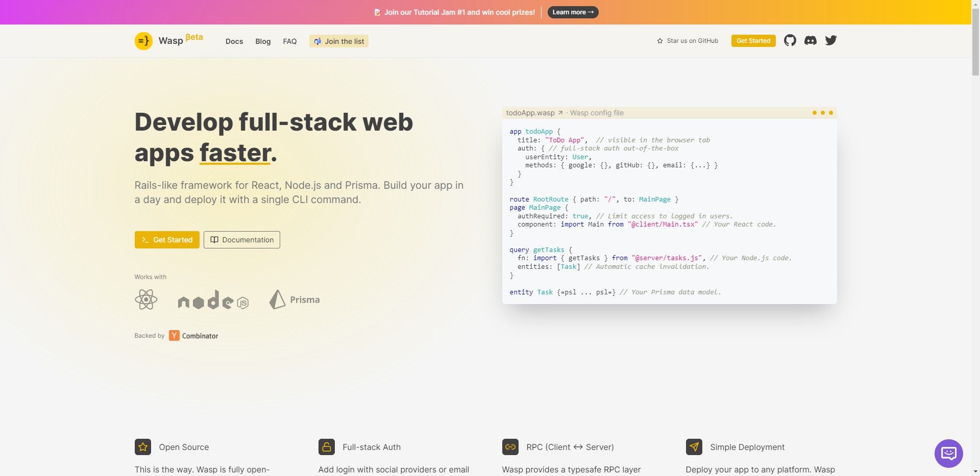The height and width of the screenshot is (476, 980).
Task: Click the scrollbar down arrow
Action: point(975,472)
